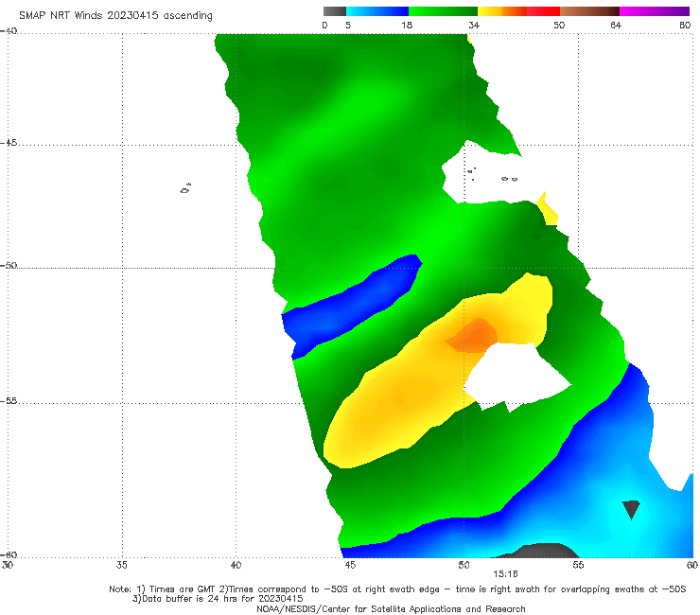Image resolution: width=700 pixels, height=615 pixels.
Task: Click the longitude axis label 45
Action: click(350, 565)
